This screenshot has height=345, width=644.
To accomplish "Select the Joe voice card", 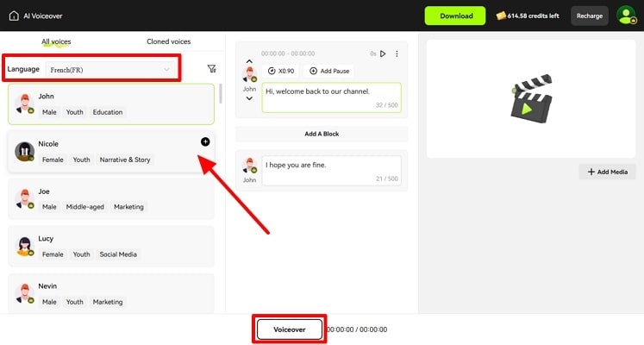I will (x=111, y=198).
